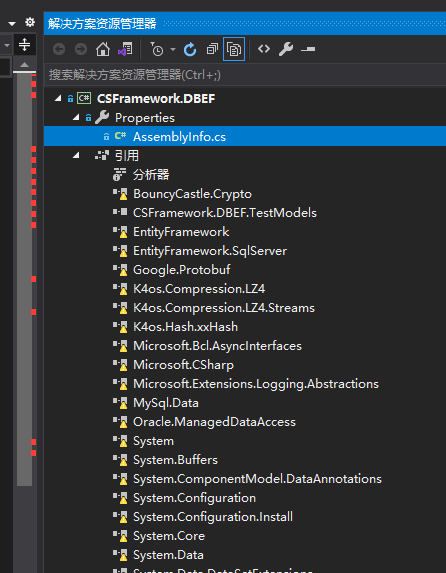Select the System reference

point(153,441)
